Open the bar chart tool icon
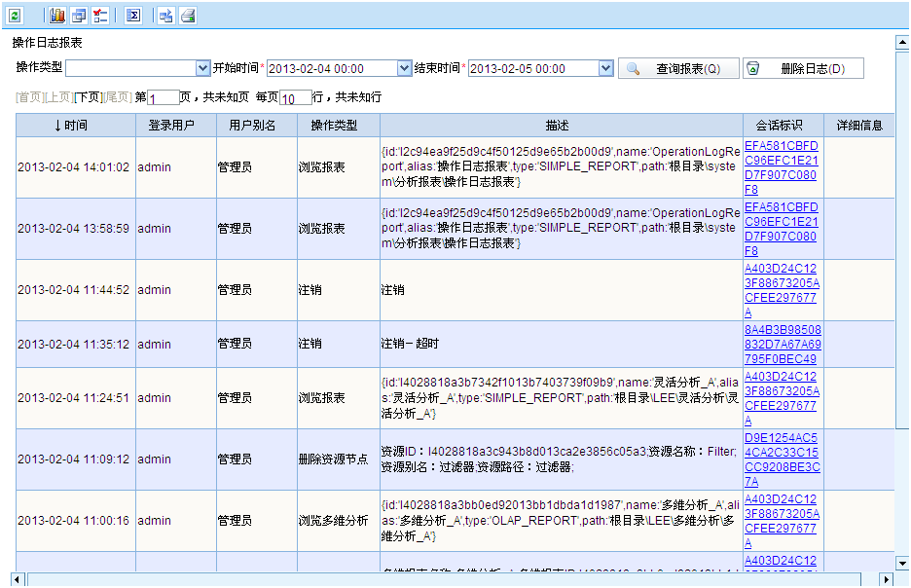The height and width of the screenshot is (588, 911). point(56,16)
